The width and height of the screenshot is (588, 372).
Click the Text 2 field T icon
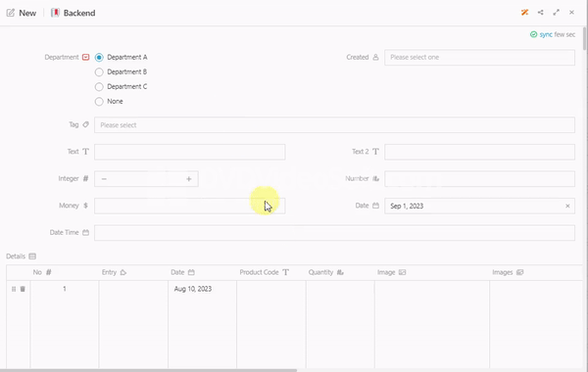tap(375, 152)
